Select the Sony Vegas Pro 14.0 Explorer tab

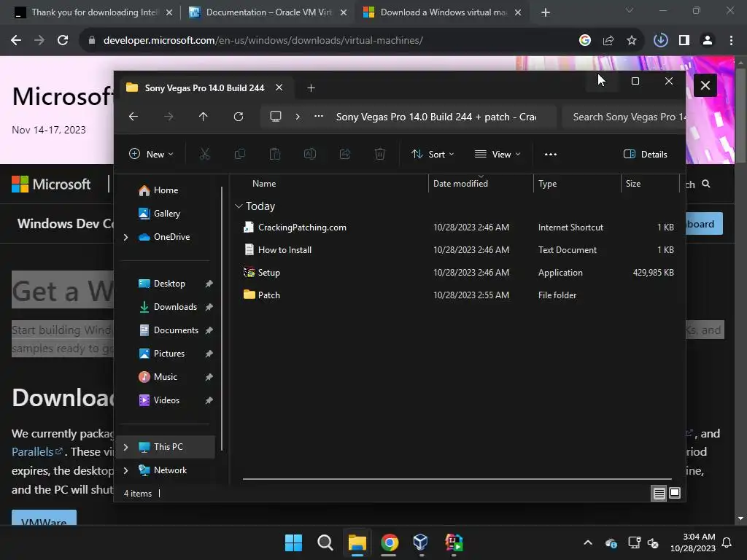(x=204, y=87)
